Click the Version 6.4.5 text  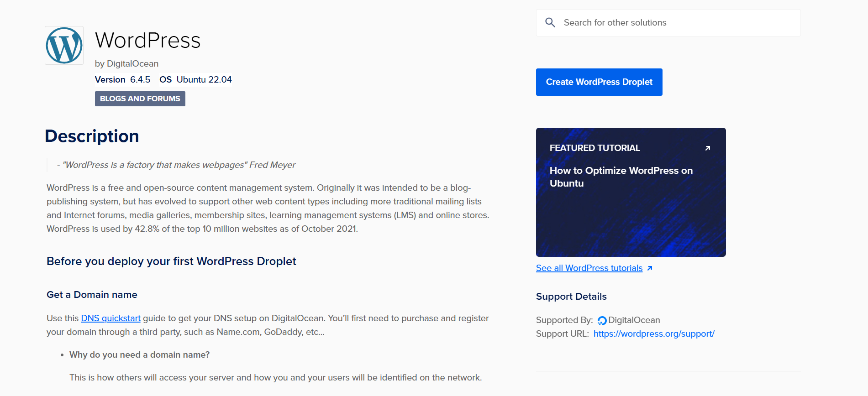(x=122, y=79)
